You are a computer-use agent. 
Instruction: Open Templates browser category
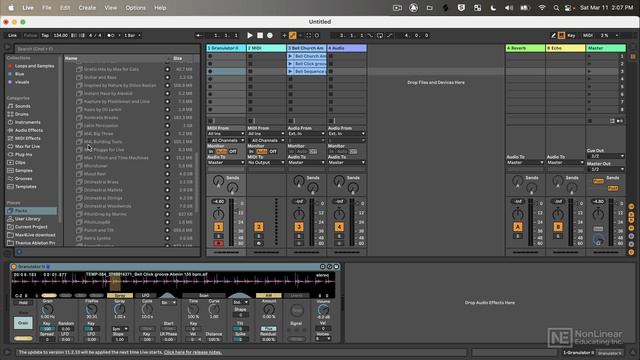pos(25,187)
